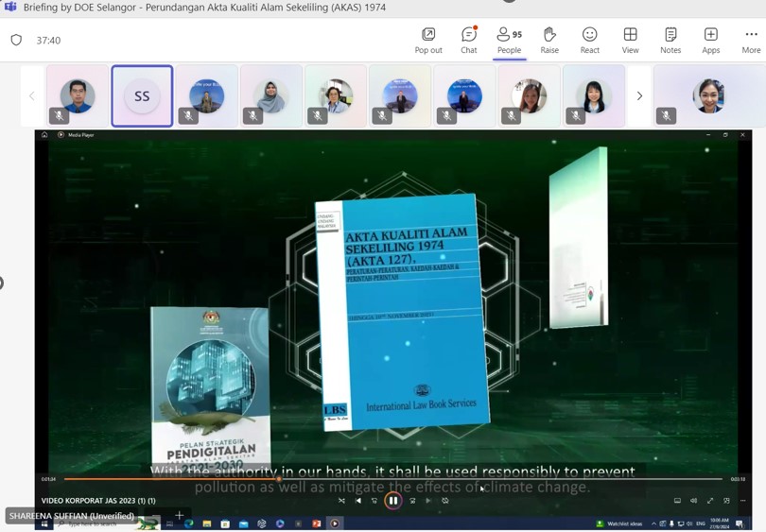Open more Media Player options
766x532 pixels.
(742, 500)
